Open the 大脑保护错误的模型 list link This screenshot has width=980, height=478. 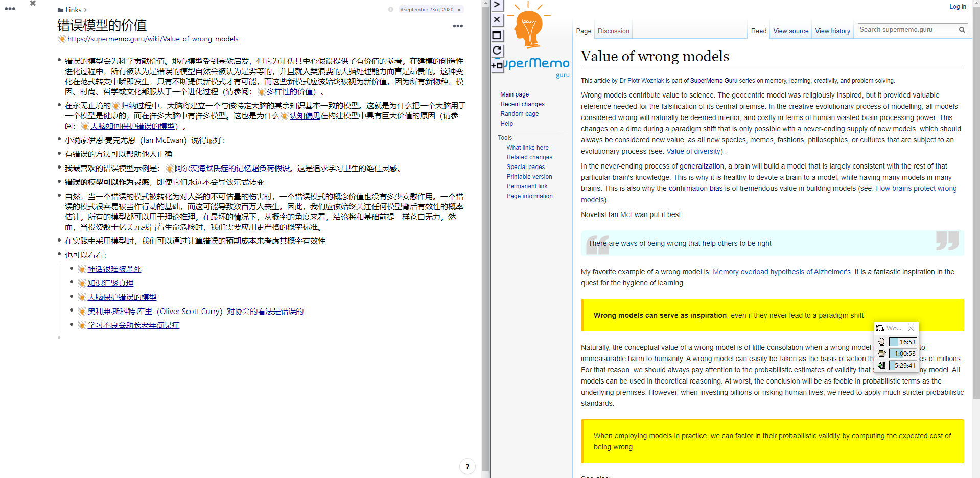[122, 297]
